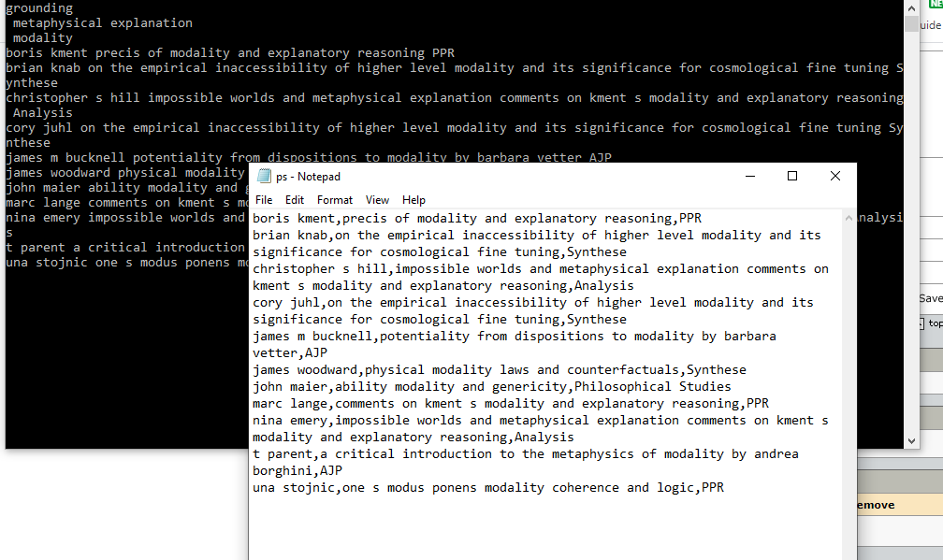The width and height of the screenshot is (943, 560).
Task: Click the Notepad icon in the title bar
Action: tap(263, 176)
